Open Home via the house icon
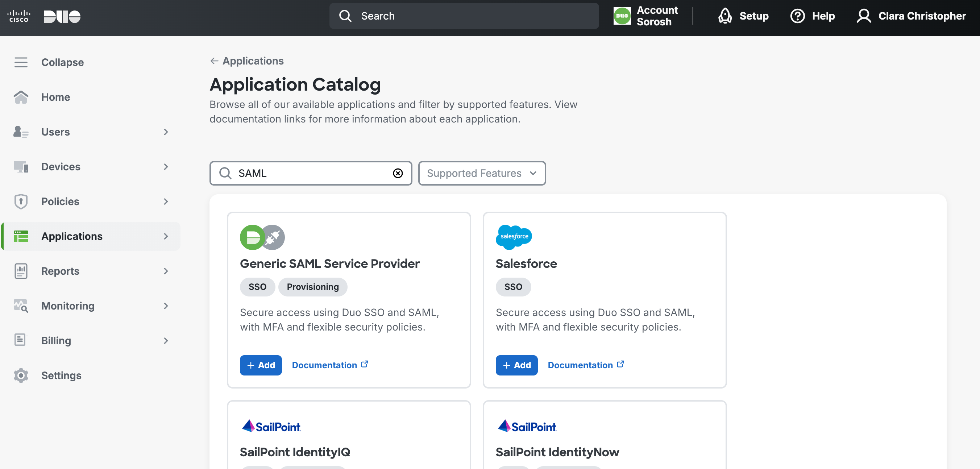The width and height of the screenshot is (980, 469). (21, 97)
